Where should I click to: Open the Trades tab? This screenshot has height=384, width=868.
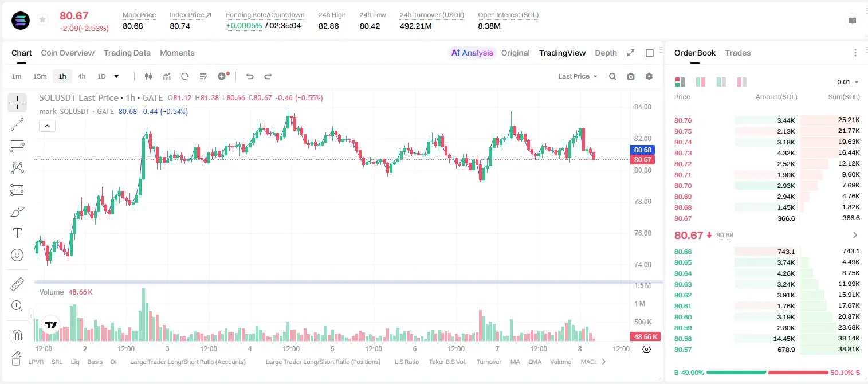pyautogui.click(x=737, y=53)
